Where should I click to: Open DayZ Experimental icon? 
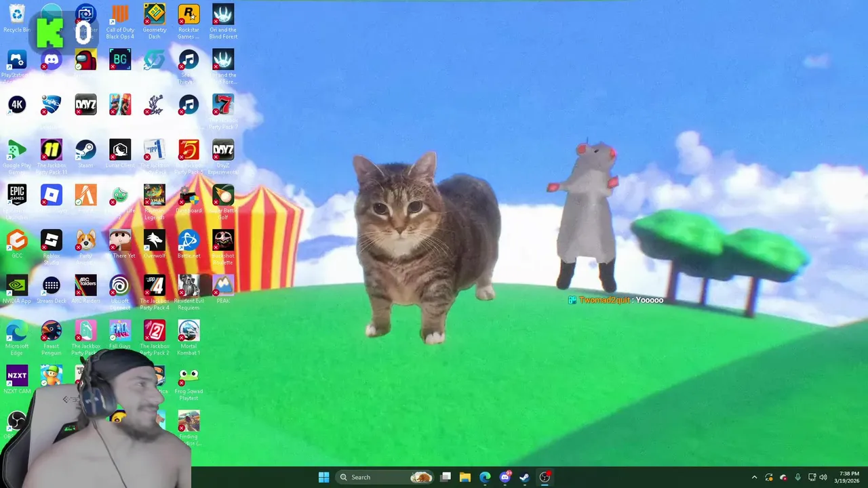[x=223, y=157]
